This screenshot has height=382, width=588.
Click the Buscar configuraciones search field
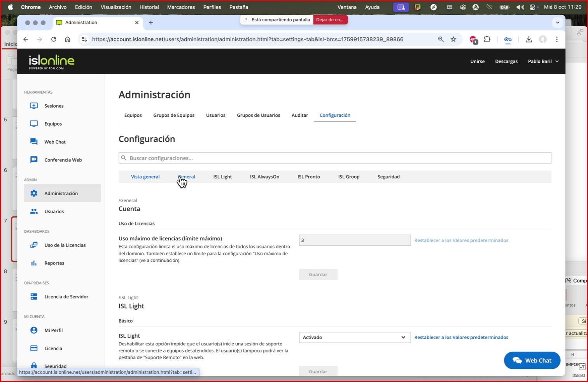pos(335,158)
